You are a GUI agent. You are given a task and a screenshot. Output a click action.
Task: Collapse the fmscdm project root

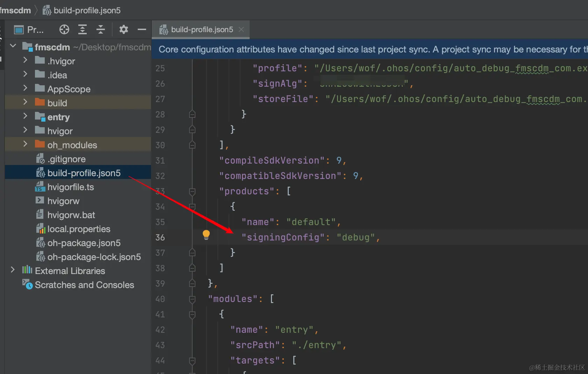(13, 46)
